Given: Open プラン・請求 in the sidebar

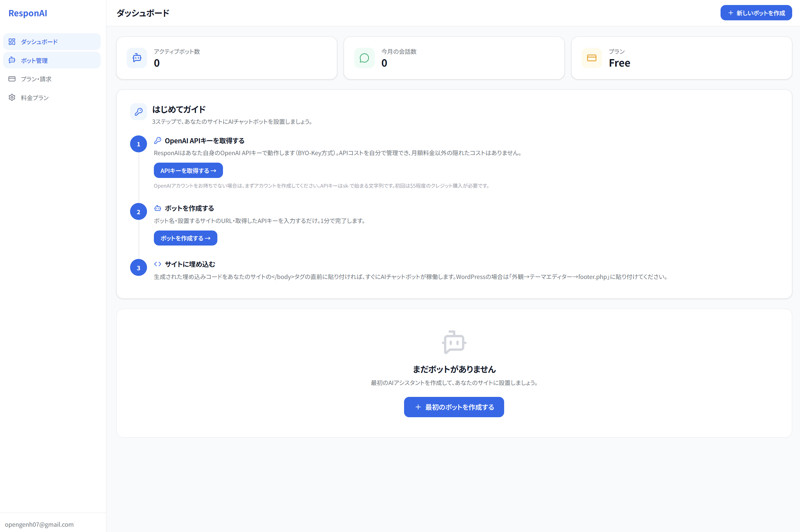Looking at the screenshot, I should tap(52, 79).
